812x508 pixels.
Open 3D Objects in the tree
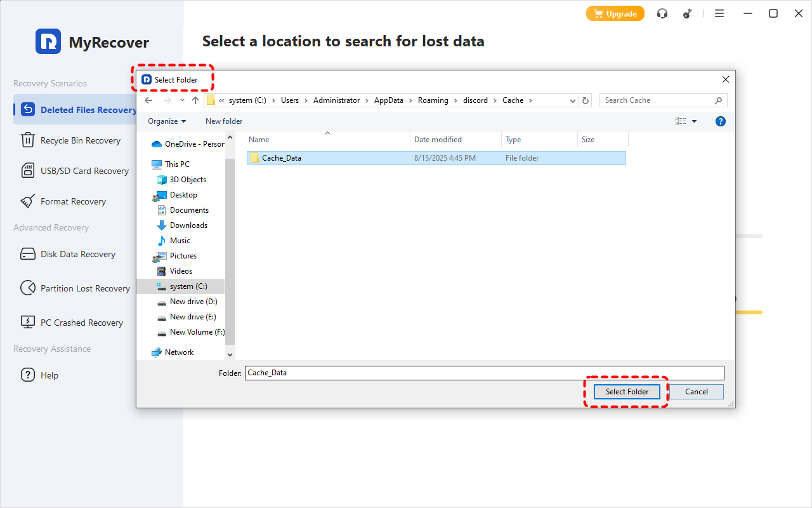[x=181, y=180]
